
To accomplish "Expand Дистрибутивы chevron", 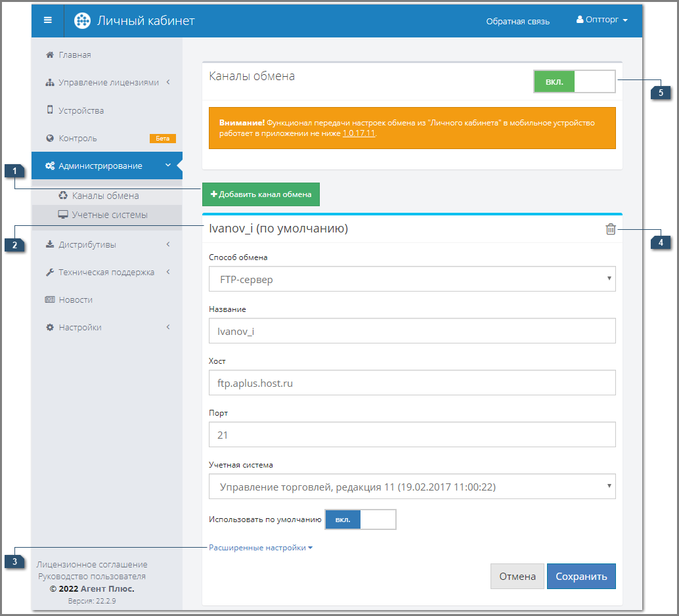I will tap(168, 244).
